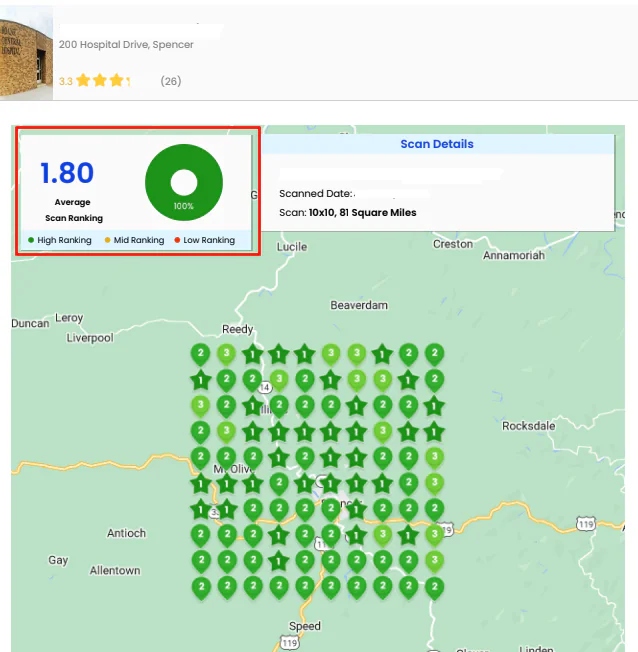Click the bottom-right corner grid pin ranked 2
The image size is (638, 652).
pyautogui.click(x=435, y=588)
